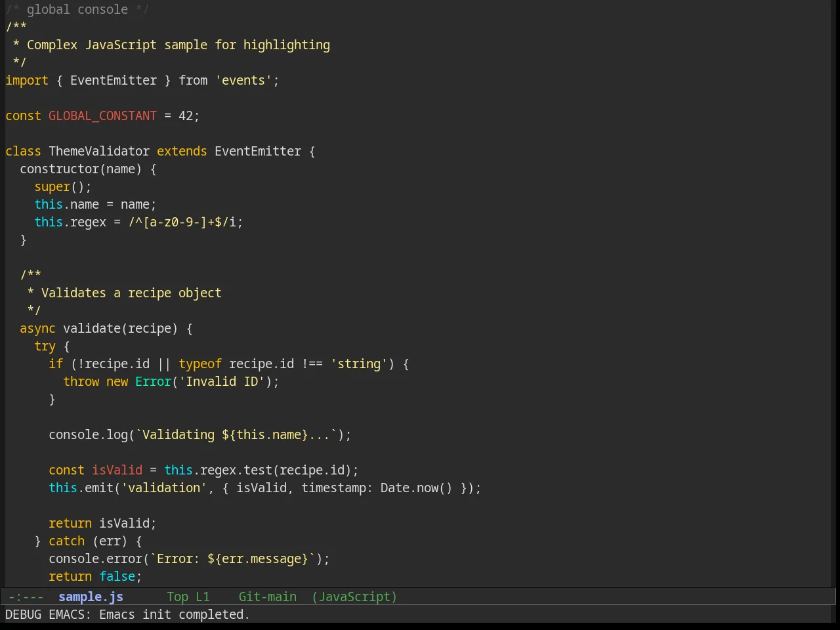Place cursor on 'global console' comment
The height and width of the screenshot is (630, 840).
tap(77, 9)
